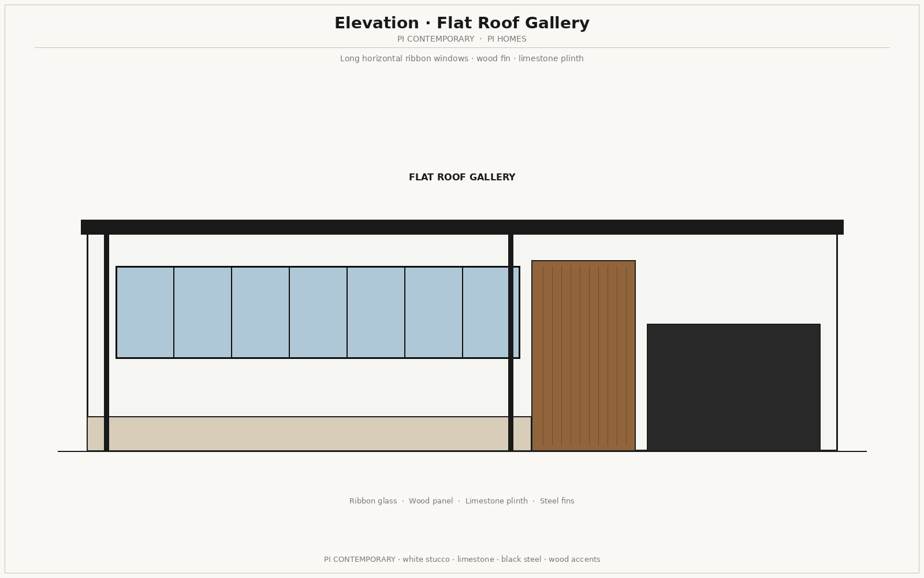The image size is (924, 578).
Task: Select the dark garage door rectangle
Action: 733,387
